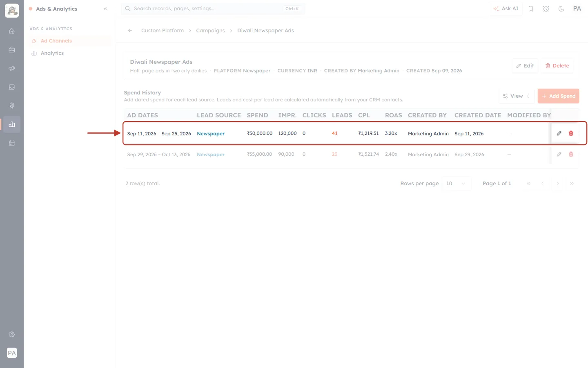Screen dimensions: 588x368
Task: Sort by the SPEND column header
Action: coord(257,115)
